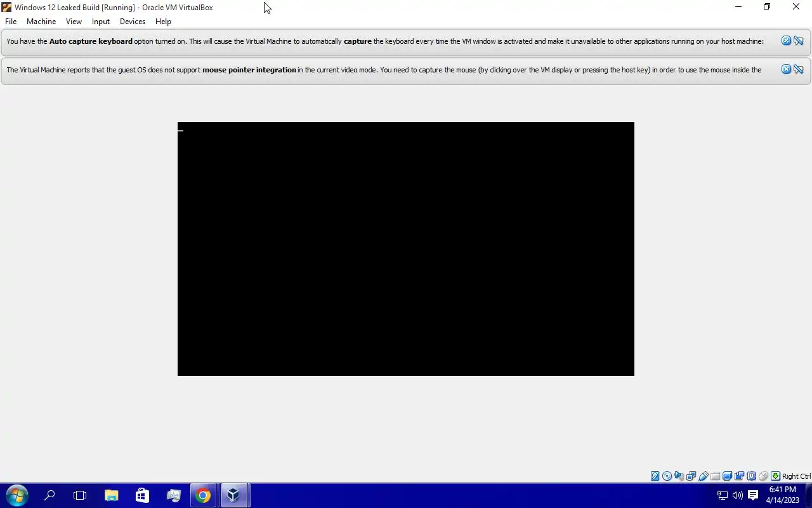Open the Help menu

click(163, 22)
